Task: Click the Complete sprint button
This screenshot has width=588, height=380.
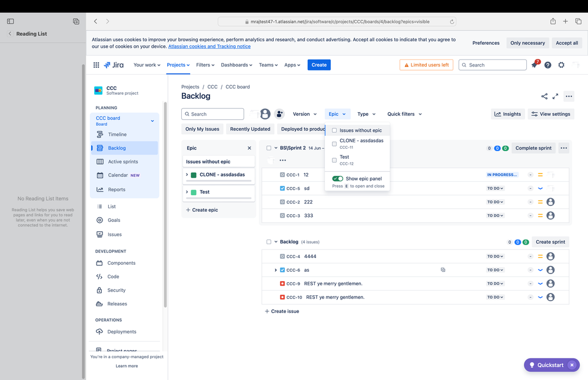Action: [533, 148]
